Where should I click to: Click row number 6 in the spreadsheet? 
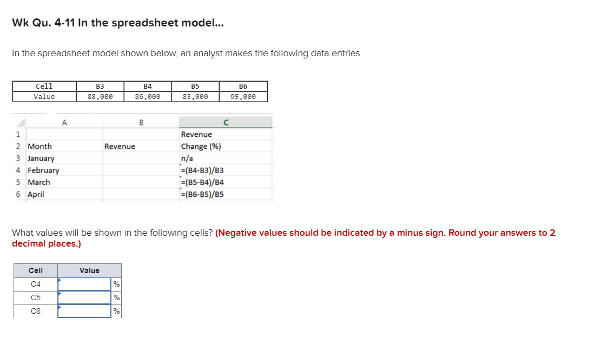pyautogui.click(x=17, y=195)
